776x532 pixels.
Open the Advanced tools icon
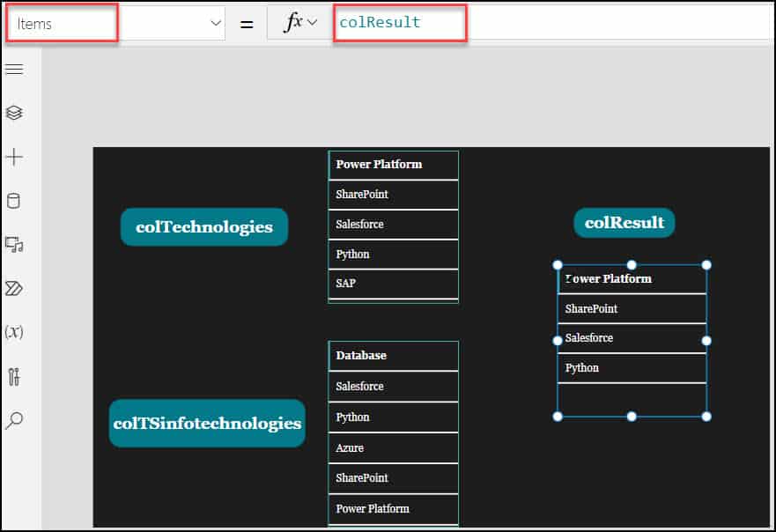[x=14, y=377]
